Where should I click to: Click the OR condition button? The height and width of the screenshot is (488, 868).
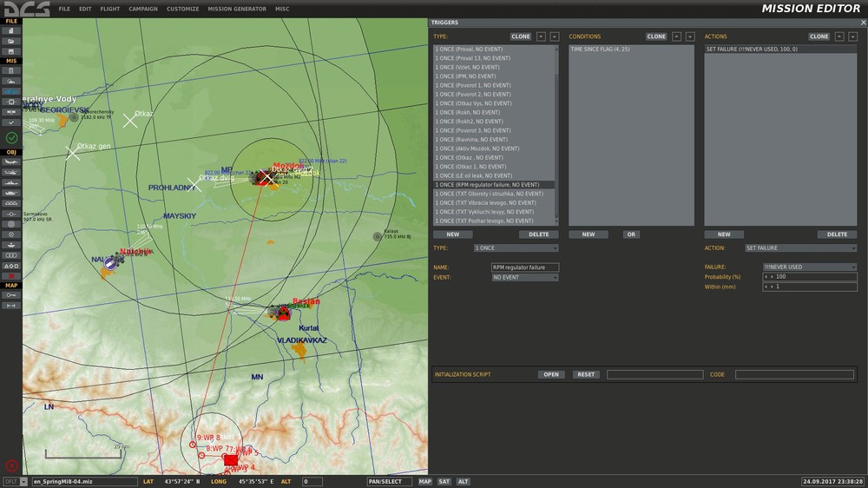point(631,234)
